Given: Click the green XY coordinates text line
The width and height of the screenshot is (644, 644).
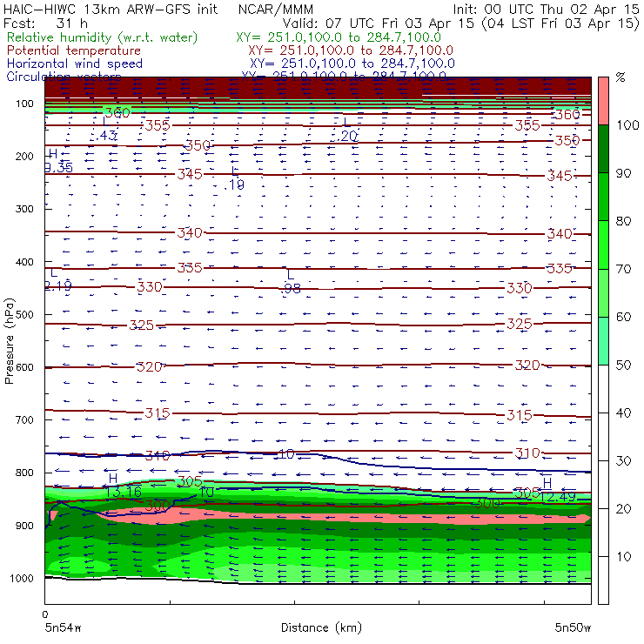Looking at the screenshot, I should [x=339, y=37].
